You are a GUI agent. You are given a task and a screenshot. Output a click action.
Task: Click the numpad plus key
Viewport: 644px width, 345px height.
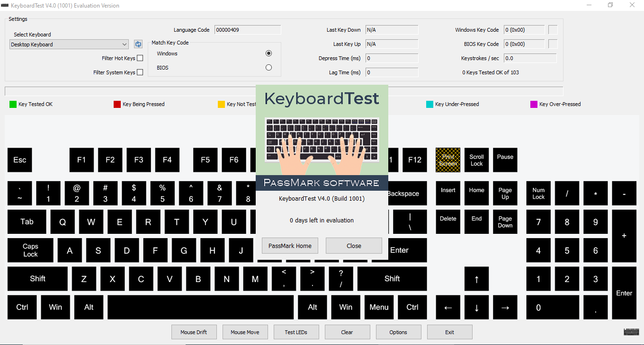(624, 236)
